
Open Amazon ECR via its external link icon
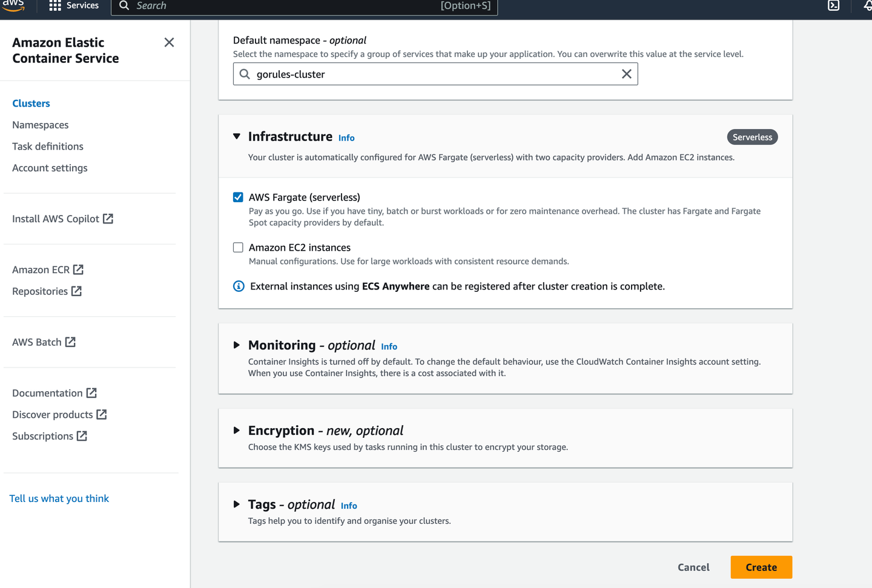pyautogui.click(x=78, y=269)
